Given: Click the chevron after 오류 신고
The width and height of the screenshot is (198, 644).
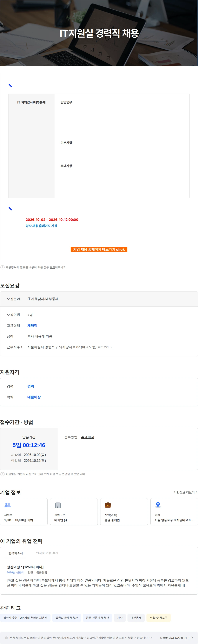Looking at the screenshot, I should pos(192,638).
